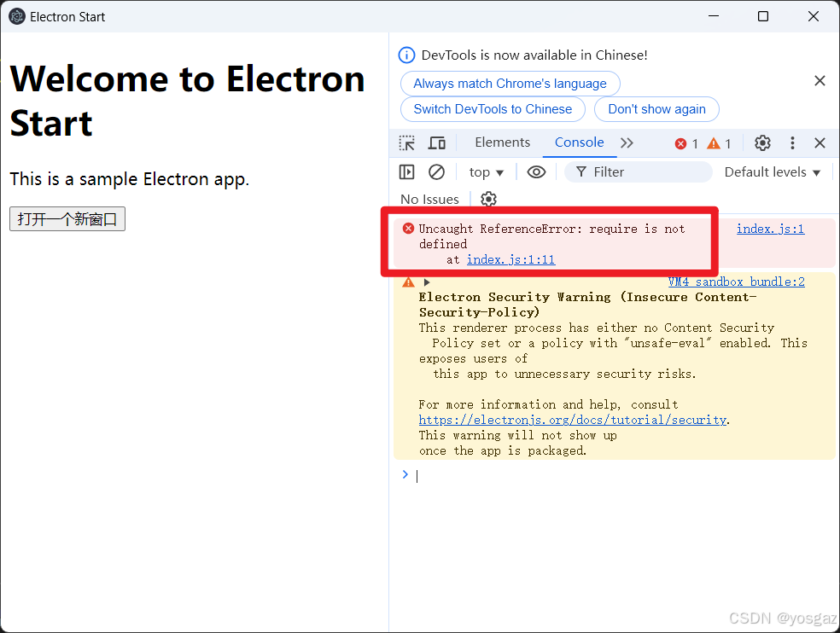Image resolution: width=840 pixels, height=633 pixels.
Task: Open the customize DevTools three-dot menu
Action: 792,142
